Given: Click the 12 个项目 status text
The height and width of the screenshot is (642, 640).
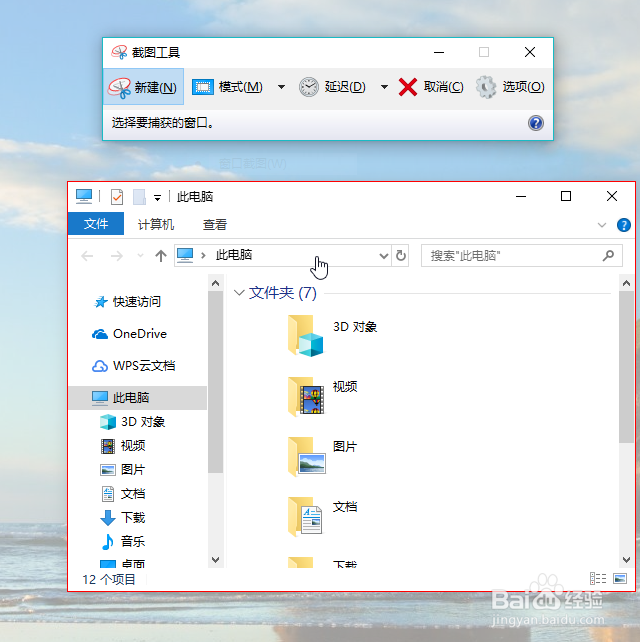Looking at the screenshot, I should (109, 579).
